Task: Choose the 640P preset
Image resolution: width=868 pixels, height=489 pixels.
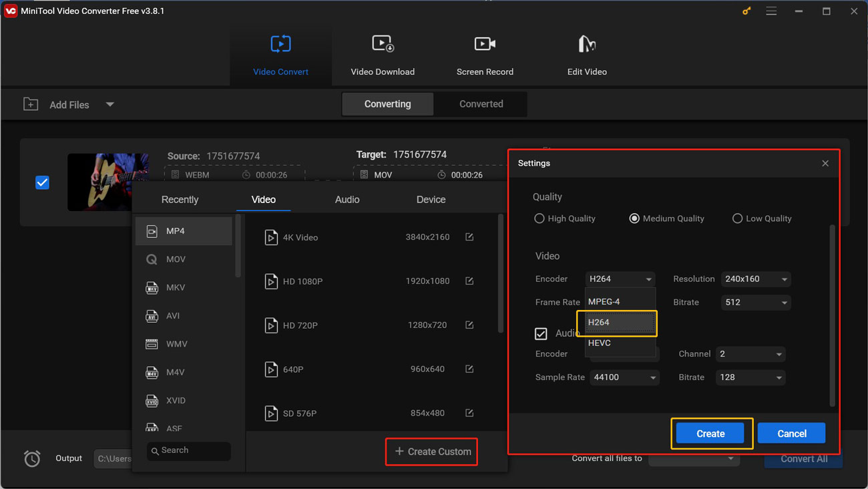Action: coord(371,369)
